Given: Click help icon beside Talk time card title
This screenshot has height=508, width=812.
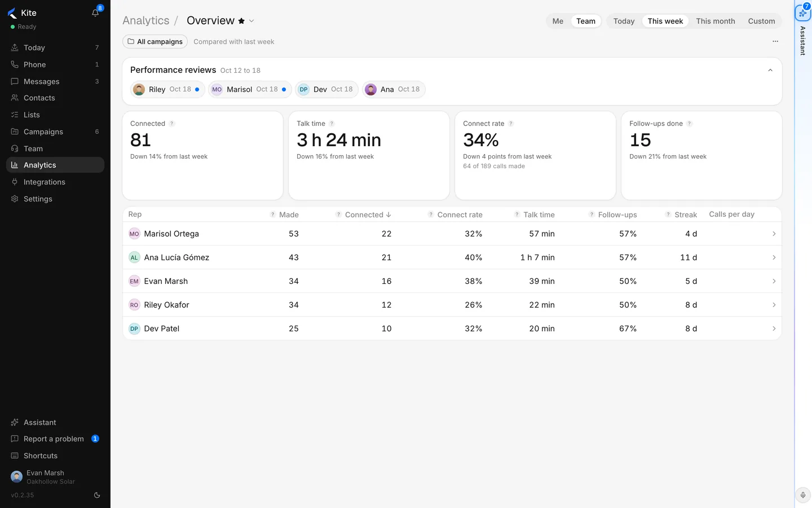Looking at the screenshot, I should (332, 124).
